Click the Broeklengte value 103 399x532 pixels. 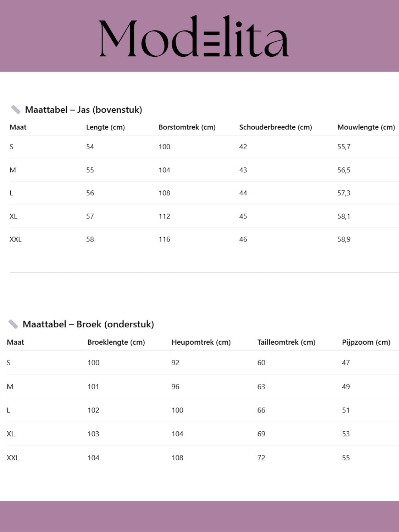pos(93,434)
